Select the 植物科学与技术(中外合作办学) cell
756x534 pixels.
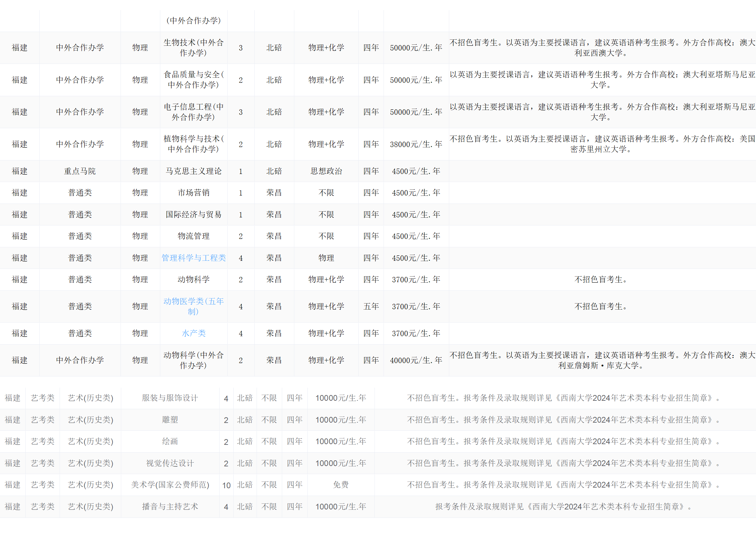(x=194, y=144)
